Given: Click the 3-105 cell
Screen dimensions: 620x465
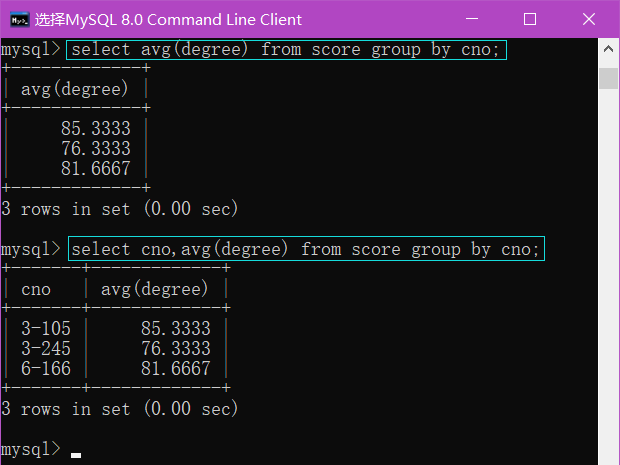Looking at the screenshot, I should (46, 329).
